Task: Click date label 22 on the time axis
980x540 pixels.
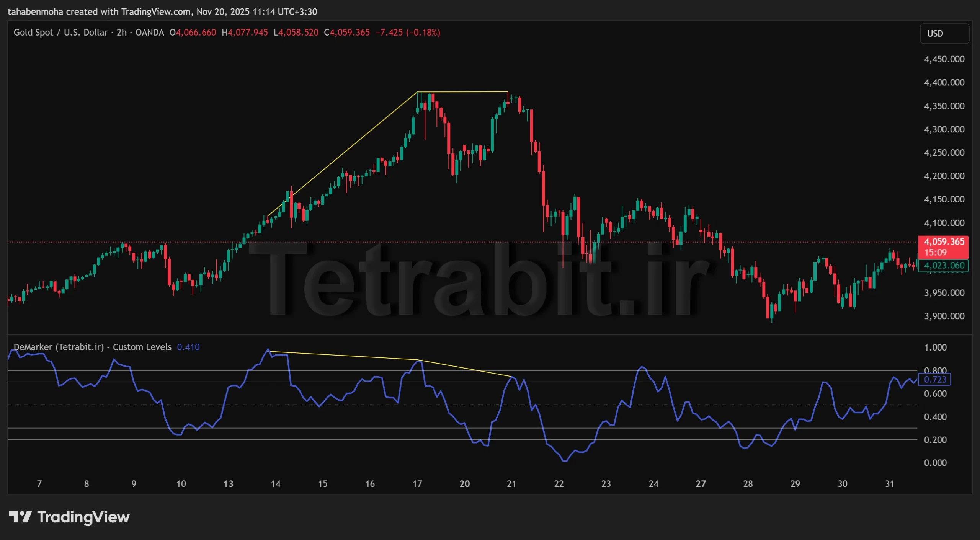Action: pyautogui.click(x=559, y=484)
